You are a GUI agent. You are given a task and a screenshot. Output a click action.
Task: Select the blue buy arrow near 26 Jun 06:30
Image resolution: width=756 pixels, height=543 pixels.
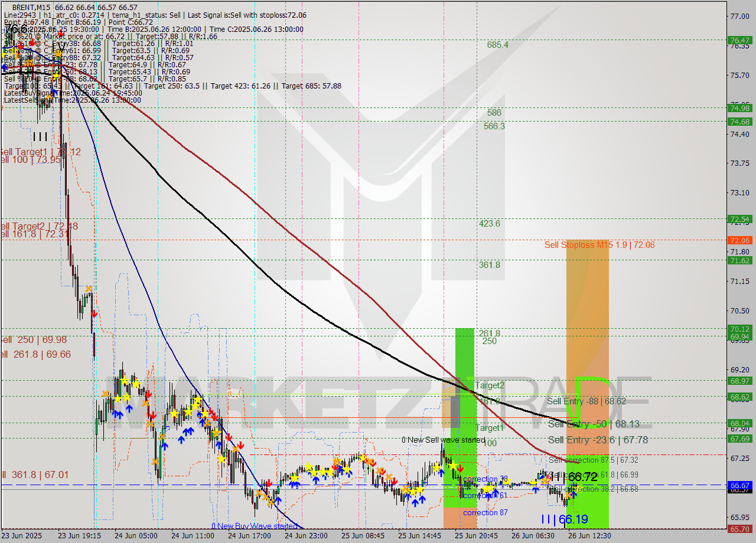tap(535, 490)
